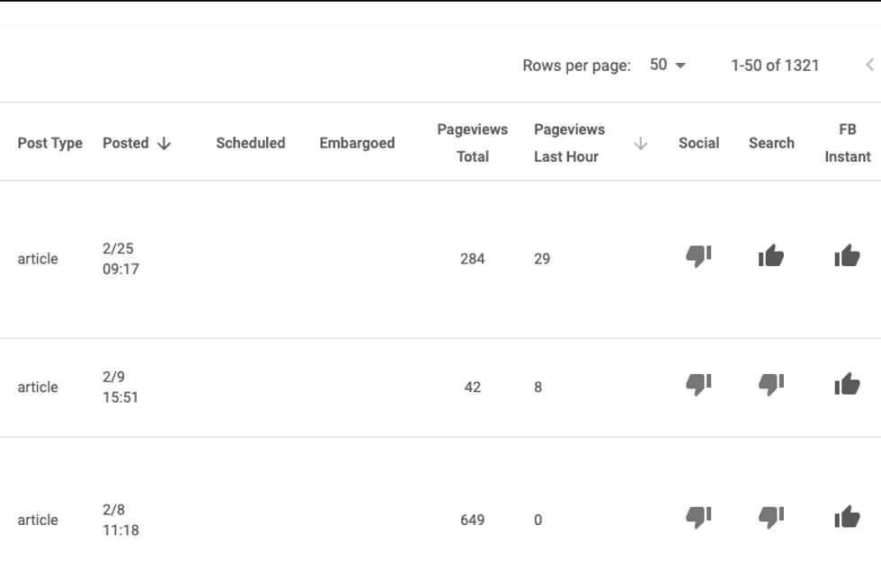Click thumbs-down Search icon for 2/8 article

[771, 518]
